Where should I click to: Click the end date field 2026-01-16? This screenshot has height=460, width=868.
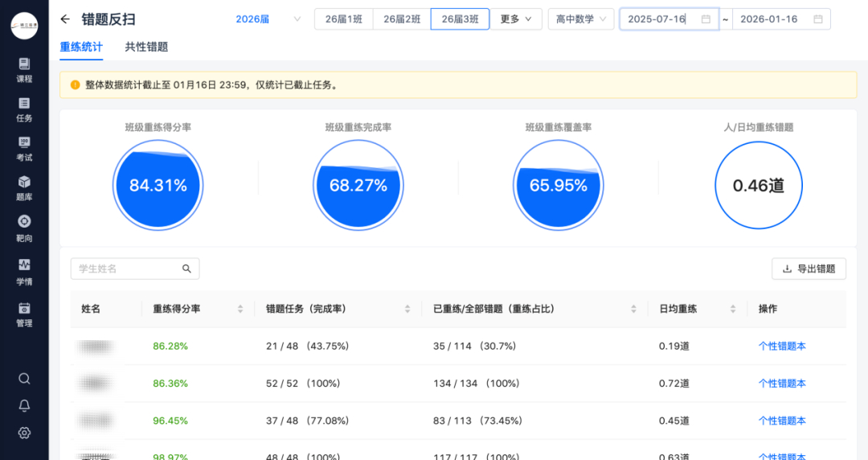tap(781, 18)
